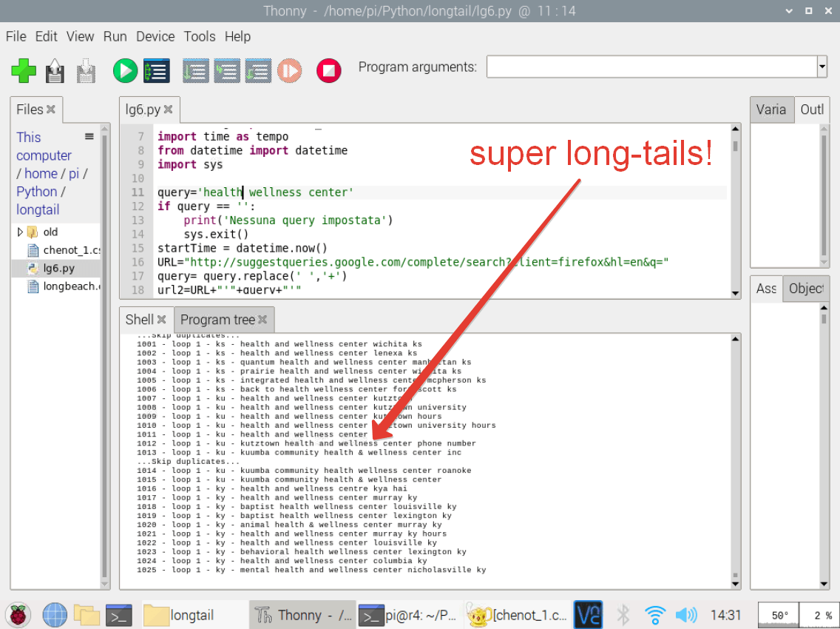Viewport: 840px width, 629px height.
Task: Click the Load file toolbar icon
Action: coord(55,71)
